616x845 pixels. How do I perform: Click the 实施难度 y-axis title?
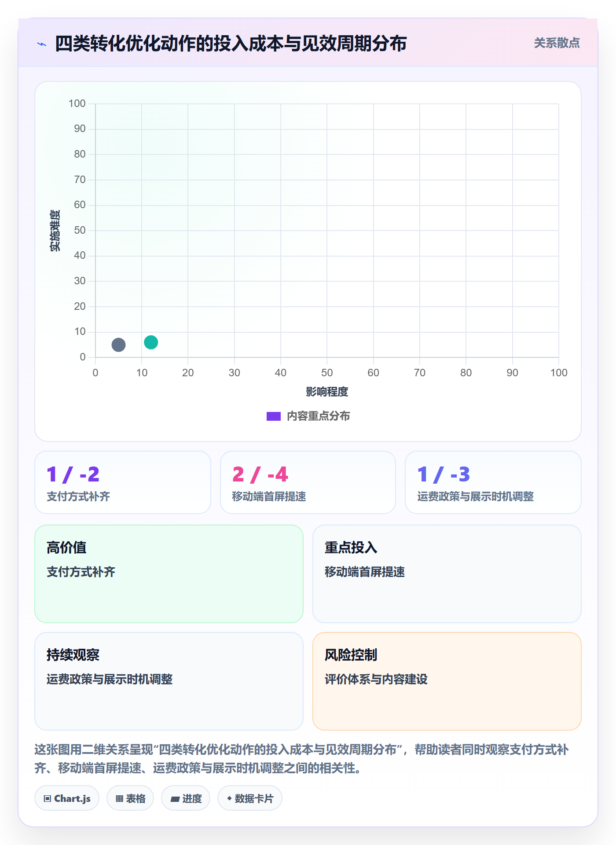[x=55, y=231]
